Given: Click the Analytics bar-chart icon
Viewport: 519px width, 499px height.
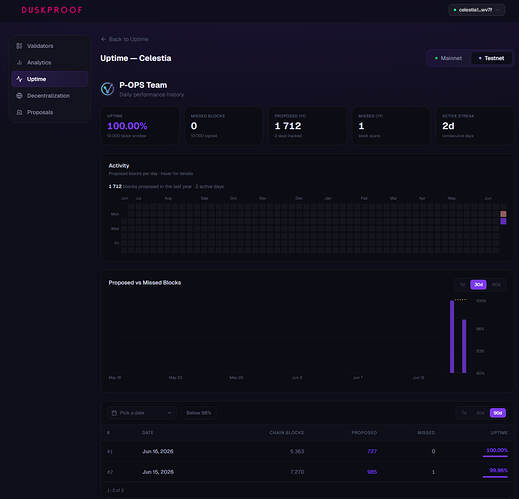Looking at the screenshot, I should pyautogui.click(x=19, y=62).
